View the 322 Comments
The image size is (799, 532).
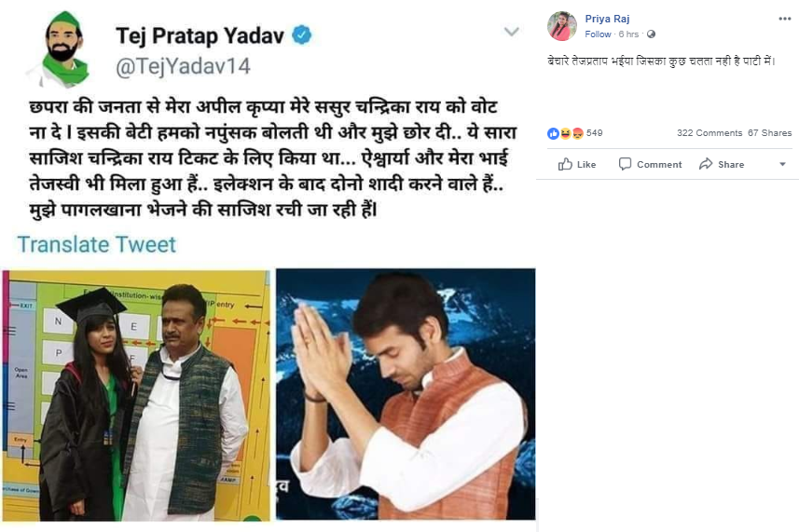click(709, 133)
